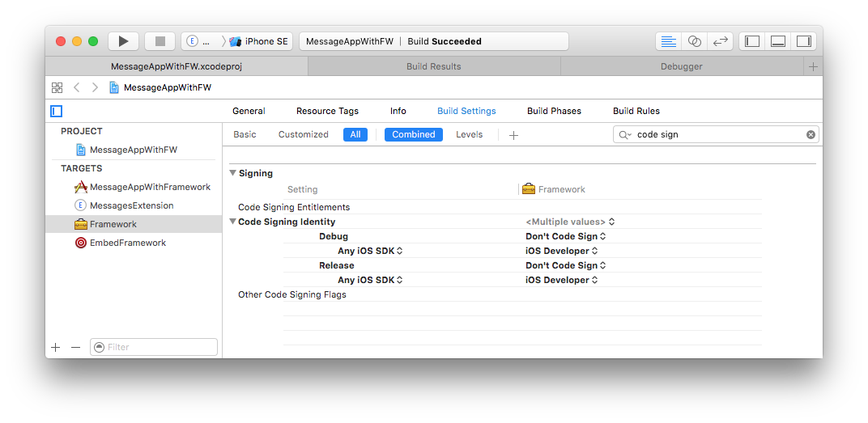Select Other Code Signing Flags setting
This screenshot has height=423, width=868.
(292, 294)
